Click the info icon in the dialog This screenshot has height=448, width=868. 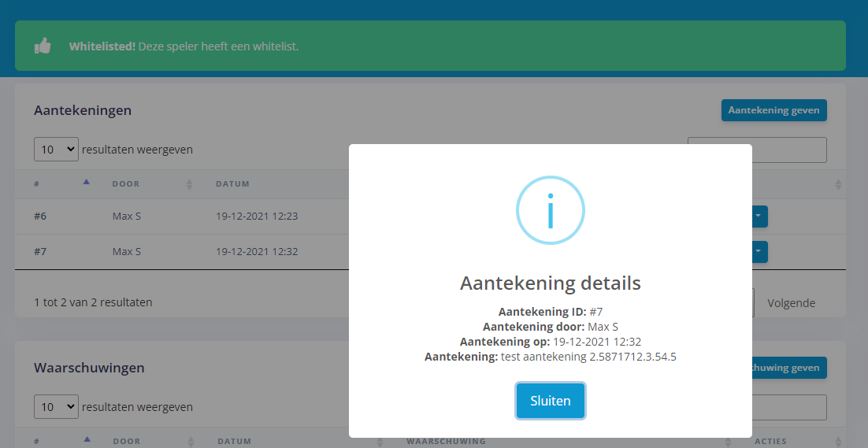[550, 210]
